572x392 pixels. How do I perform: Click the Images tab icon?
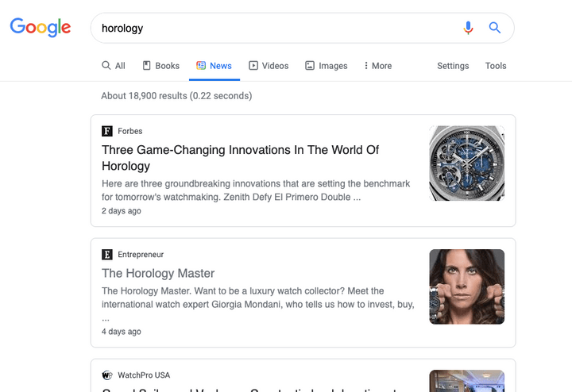(310, 66)
